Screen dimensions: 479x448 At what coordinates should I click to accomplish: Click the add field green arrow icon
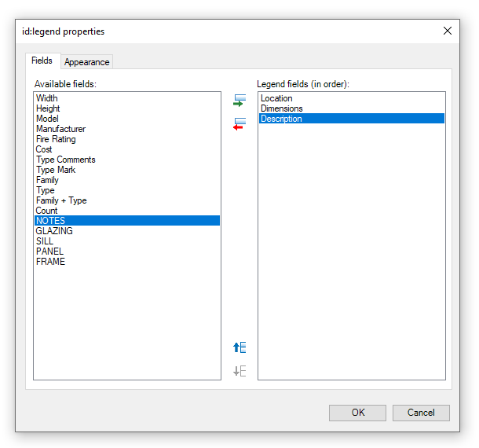click(239, 101)
